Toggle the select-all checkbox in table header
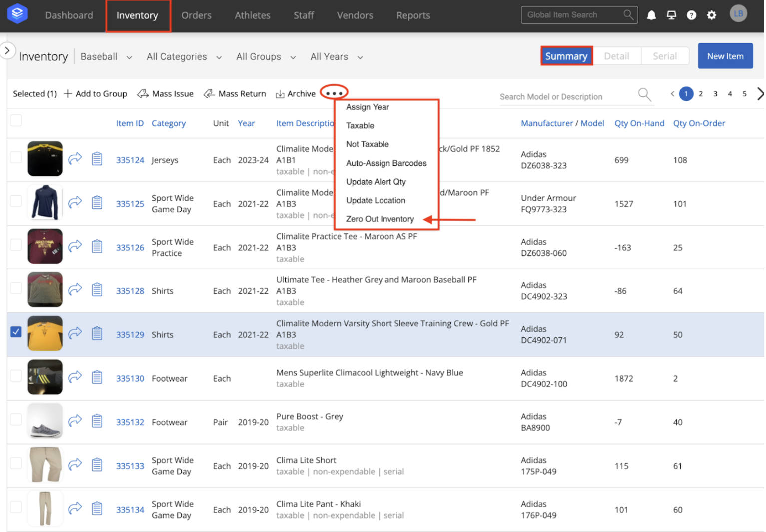The image size is (766, 532). [x=16, y=120]
